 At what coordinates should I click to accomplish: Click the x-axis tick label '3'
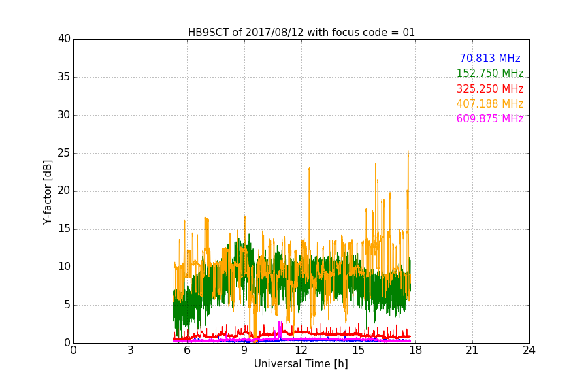click(131, 350)
